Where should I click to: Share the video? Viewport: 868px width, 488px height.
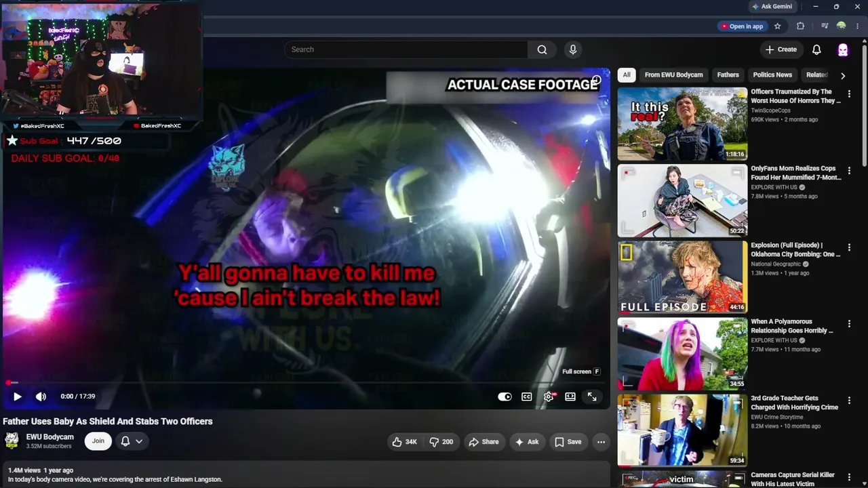click(484, 442)
